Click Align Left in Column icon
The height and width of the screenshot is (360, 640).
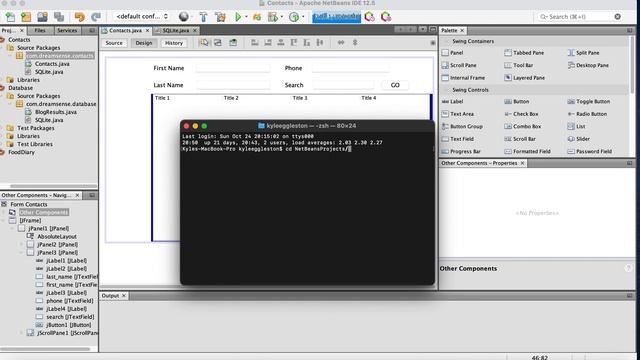(255, 42)
